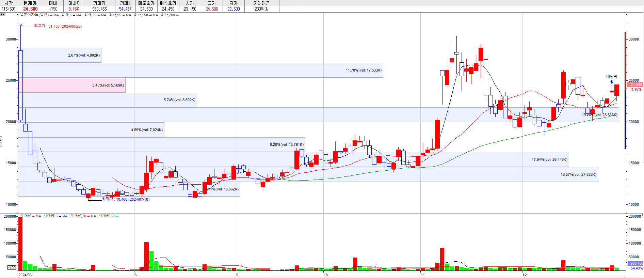Click the [15:59] time value
This screenshot has width=644, height=278.
[9, 9]
